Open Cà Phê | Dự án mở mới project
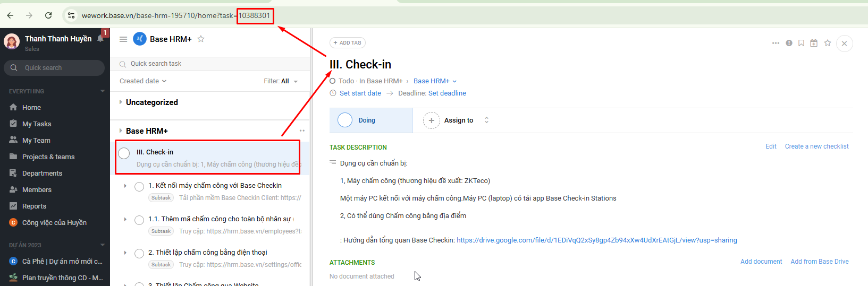 pyautogui.click(x=62, y=261)
